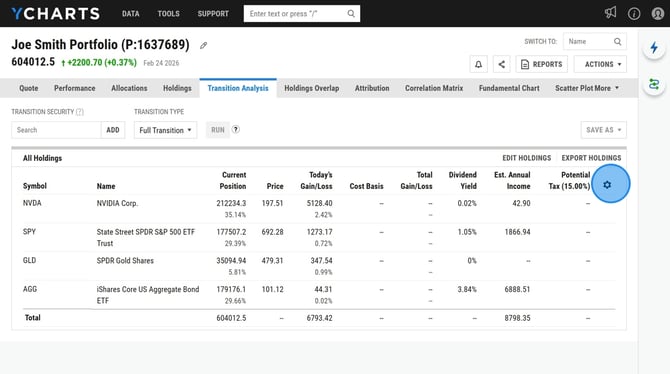The image size is (670, 374).
Task: Open the SUPPORT menu
Action: tap(213, 14)
